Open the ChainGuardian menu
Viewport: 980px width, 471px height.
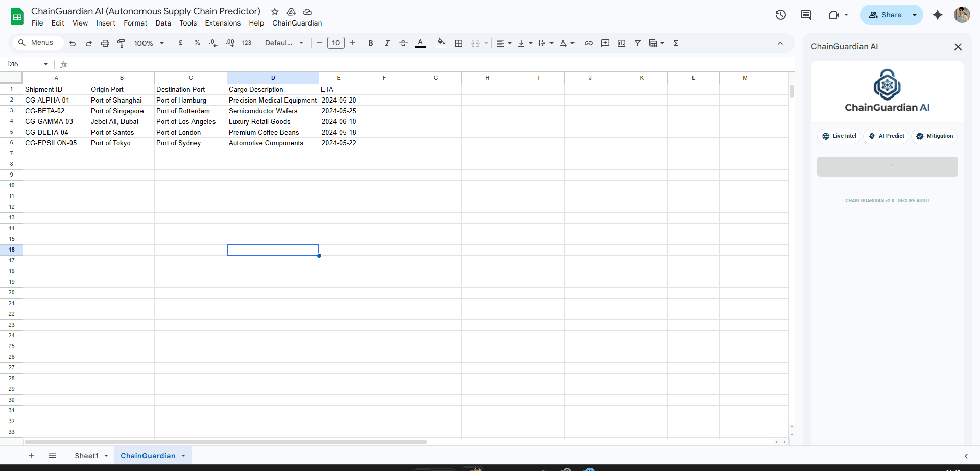[297, 23]
